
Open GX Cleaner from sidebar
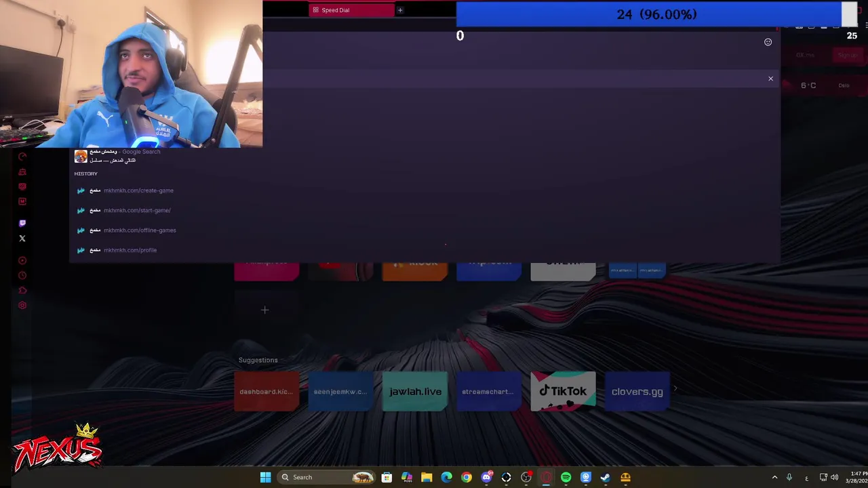22,171
